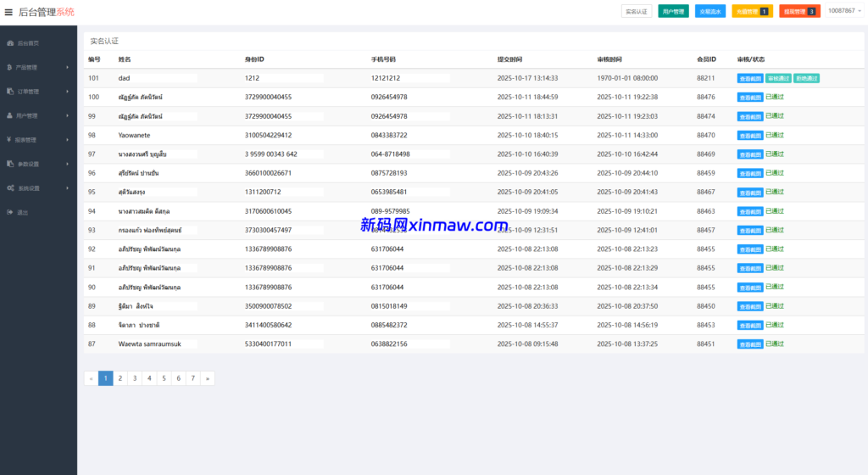This screenshot has width=868, height=475.
Task: Click the 系统设置 gears icon
Action: tap(10, 188)
